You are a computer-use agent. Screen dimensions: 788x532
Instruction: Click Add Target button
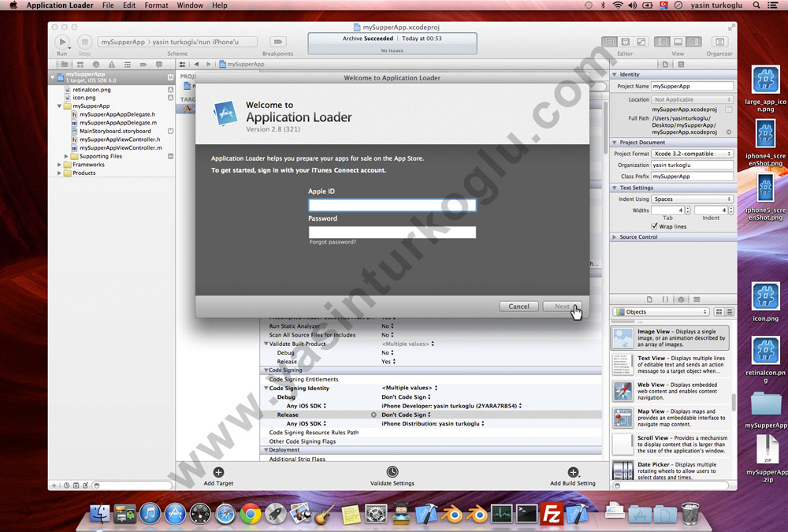pos(218,476)
